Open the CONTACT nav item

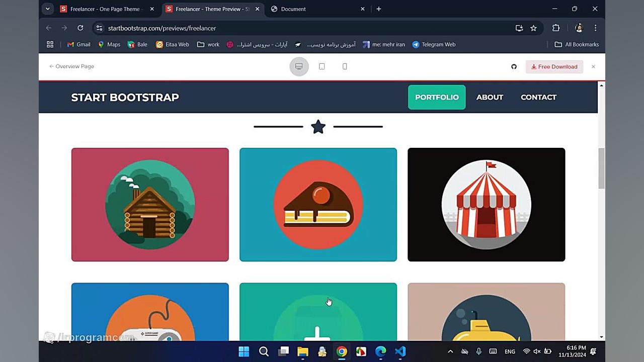(x=538, y=98)
